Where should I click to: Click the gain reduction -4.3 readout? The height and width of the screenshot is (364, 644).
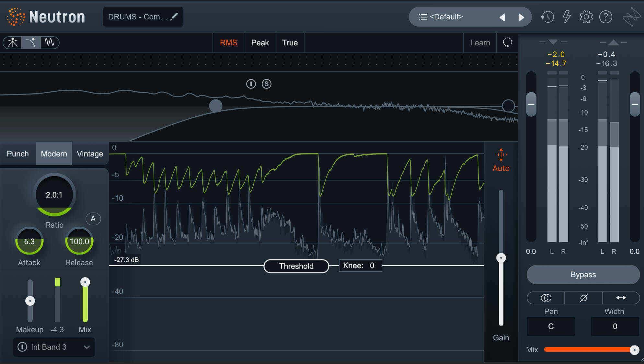(57, 330)
